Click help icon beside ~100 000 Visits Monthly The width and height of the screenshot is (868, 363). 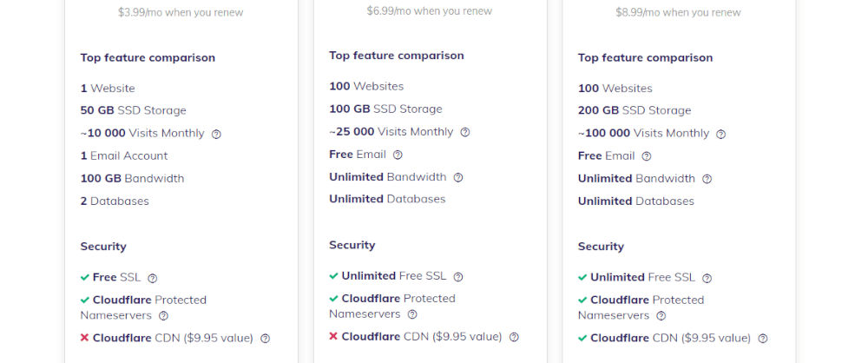pos(720,134)
